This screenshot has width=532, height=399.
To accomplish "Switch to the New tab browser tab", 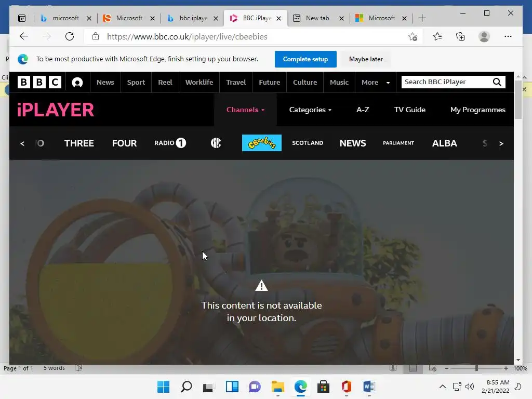I will coord(317,18).
